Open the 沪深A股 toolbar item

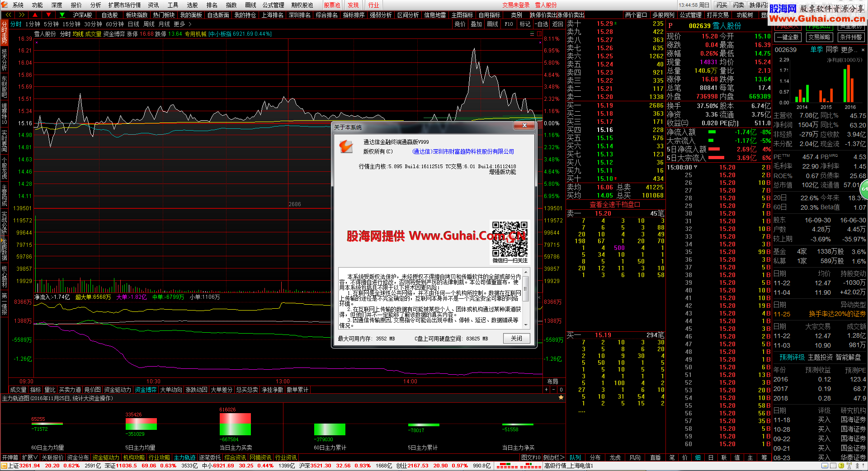pyautogui.click(x=82, y=15)
